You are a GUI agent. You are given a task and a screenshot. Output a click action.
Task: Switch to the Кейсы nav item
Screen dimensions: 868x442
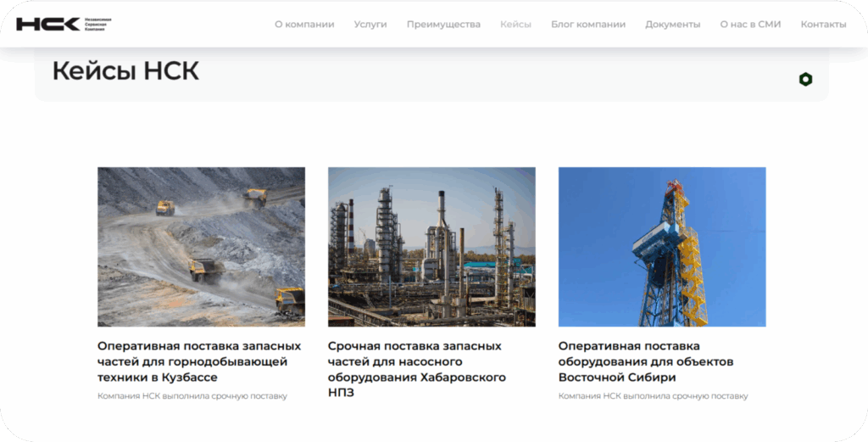[515, 25]
